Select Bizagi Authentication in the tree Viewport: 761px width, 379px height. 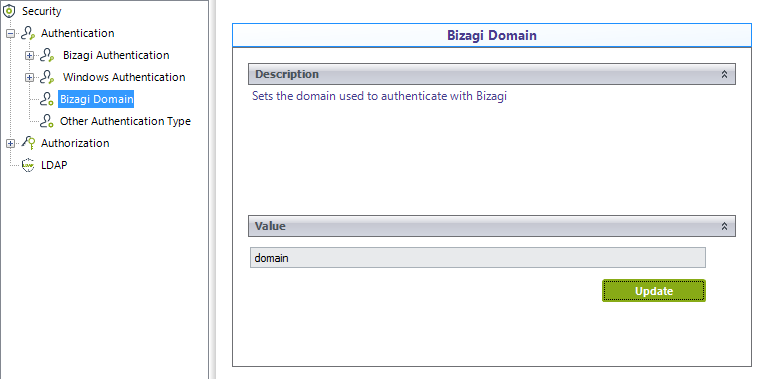click(116, 55)
